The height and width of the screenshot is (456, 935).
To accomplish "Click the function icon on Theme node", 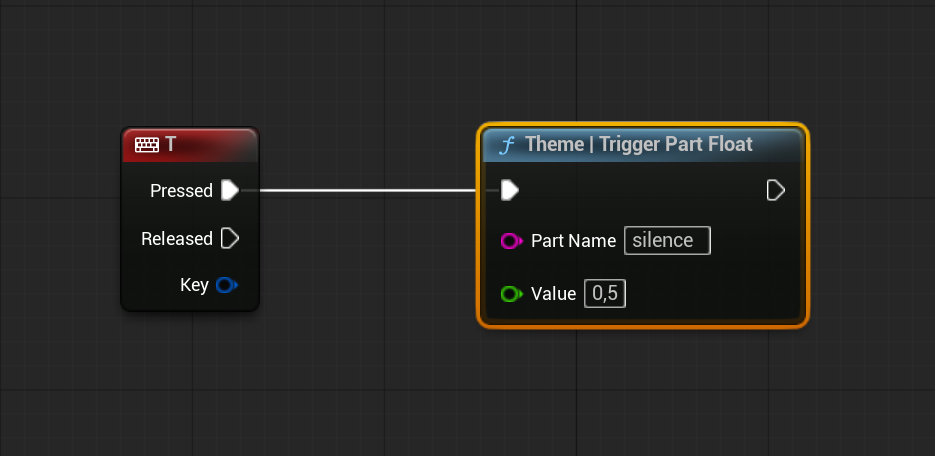I will 507,145.
